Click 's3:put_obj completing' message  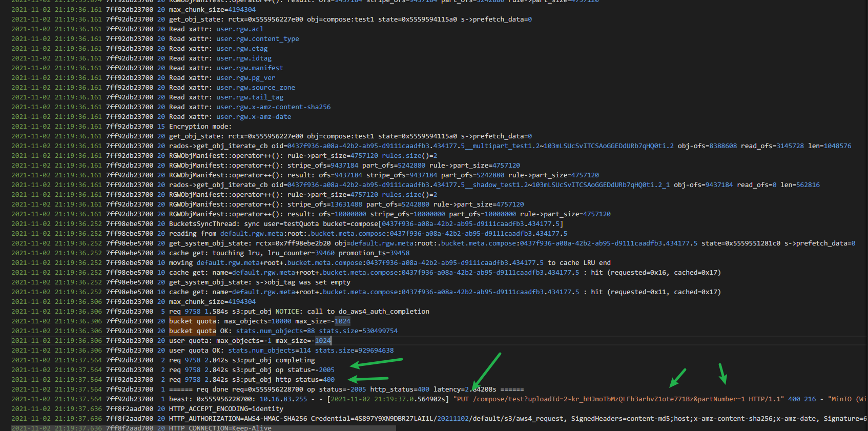(x=274, y=360)
